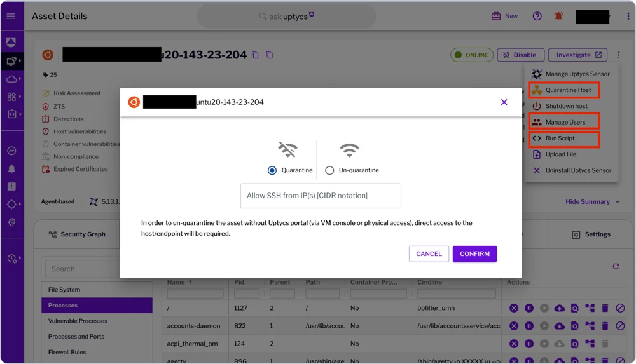636x364 pixels.
Task: Expand the sidebar assets monitor section
Action: (x=12, y=61)
